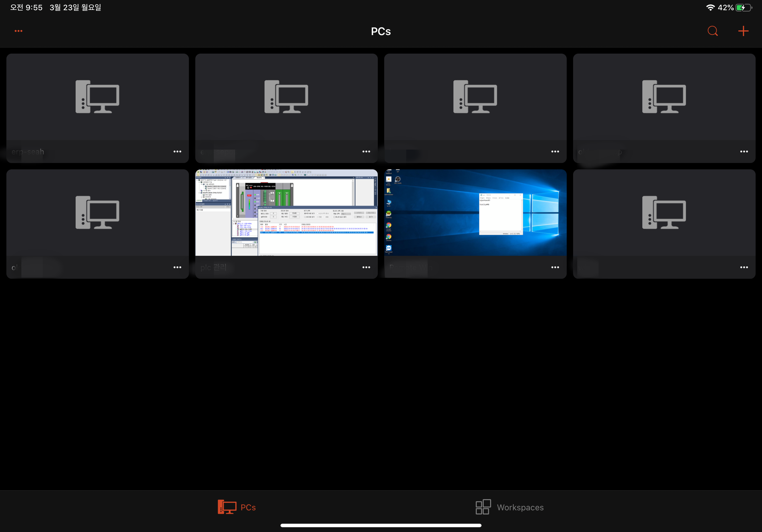Open options for bottom-right PC tile

click(744, 267)
